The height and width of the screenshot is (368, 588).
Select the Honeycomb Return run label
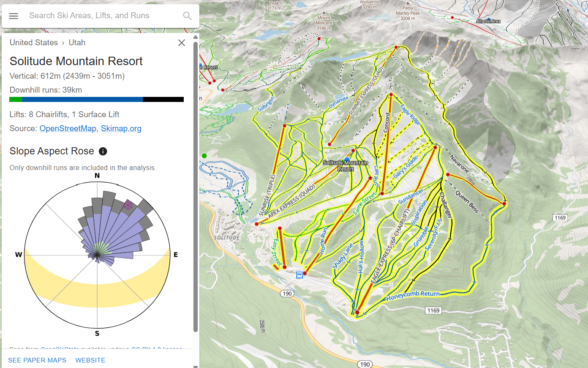pos(413,295)
